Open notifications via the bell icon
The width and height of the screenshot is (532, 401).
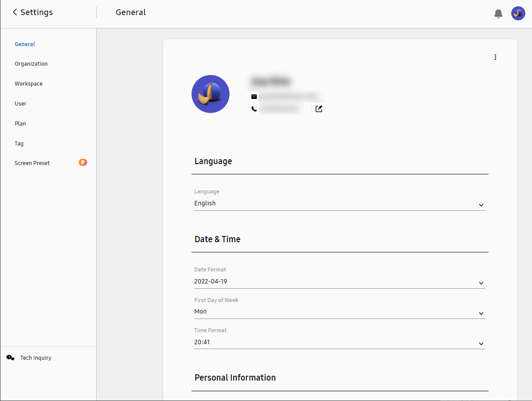coord(498,13)
